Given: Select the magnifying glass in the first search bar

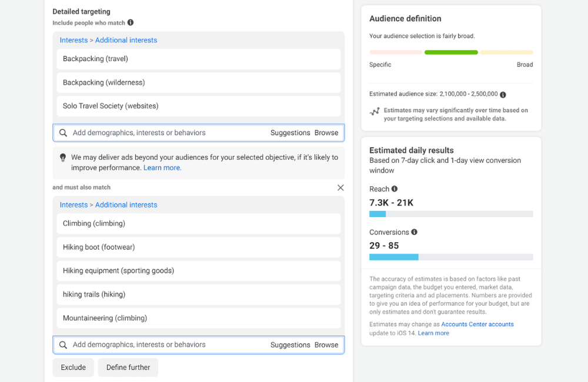Looking at the screenshot, I should pos(63,133).
